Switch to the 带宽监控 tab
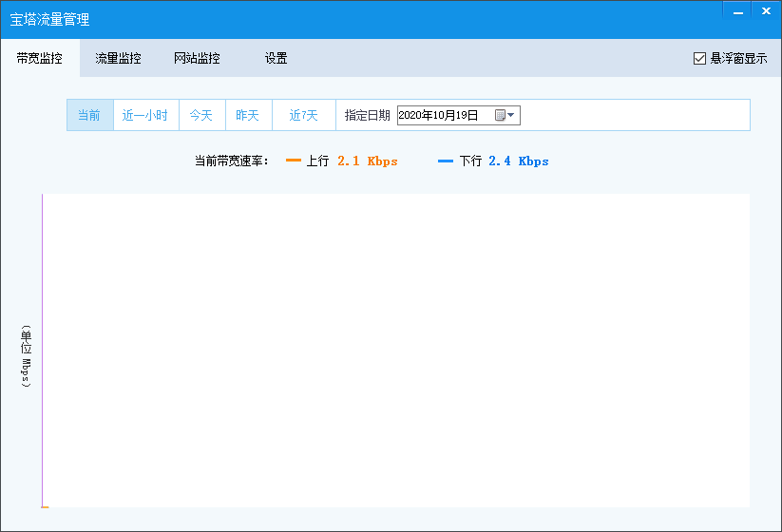 click(x=39, y=58)
